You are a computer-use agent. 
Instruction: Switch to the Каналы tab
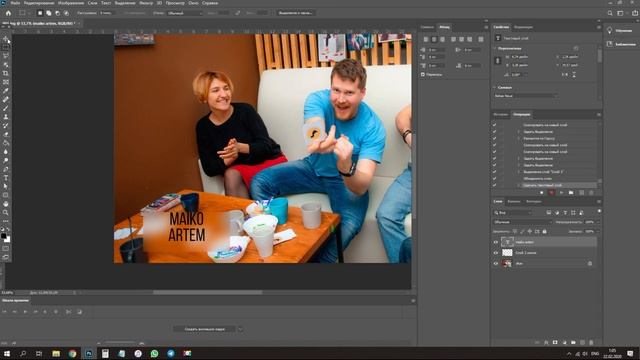coord(514,201)
